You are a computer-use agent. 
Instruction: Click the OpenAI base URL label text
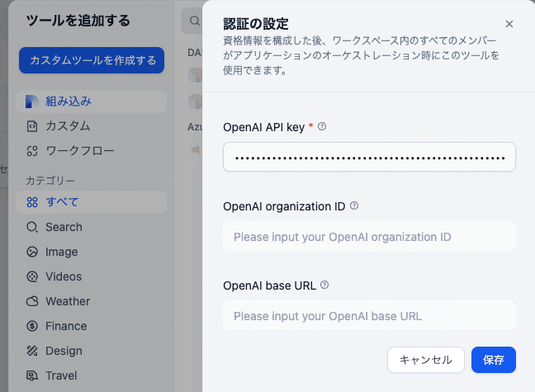pos(269,286)
